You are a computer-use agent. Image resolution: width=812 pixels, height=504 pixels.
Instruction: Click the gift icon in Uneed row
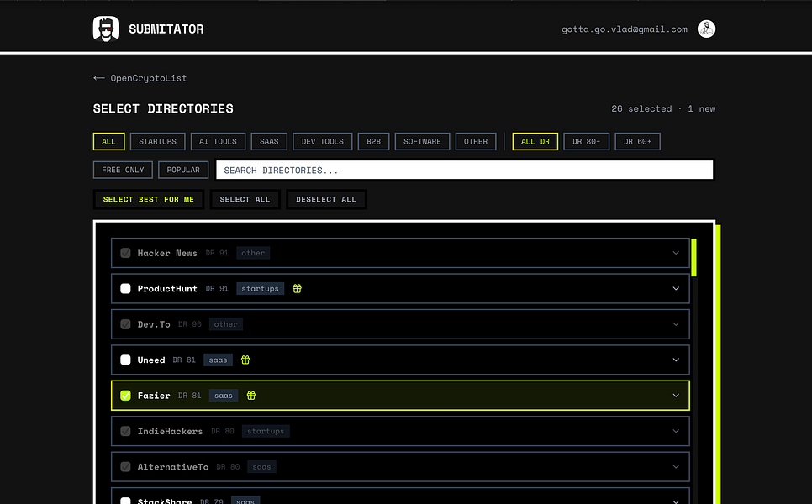point(245,360)
